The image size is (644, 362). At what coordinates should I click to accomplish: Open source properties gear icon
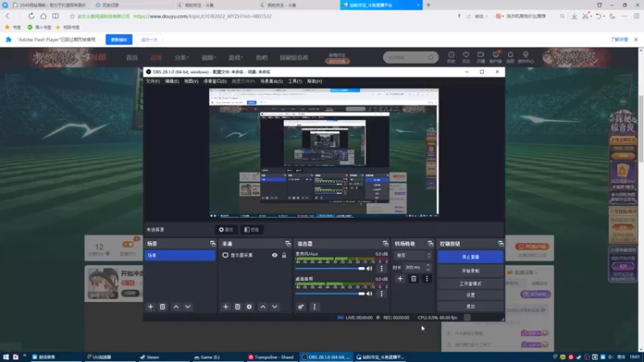tap(250, 306)
